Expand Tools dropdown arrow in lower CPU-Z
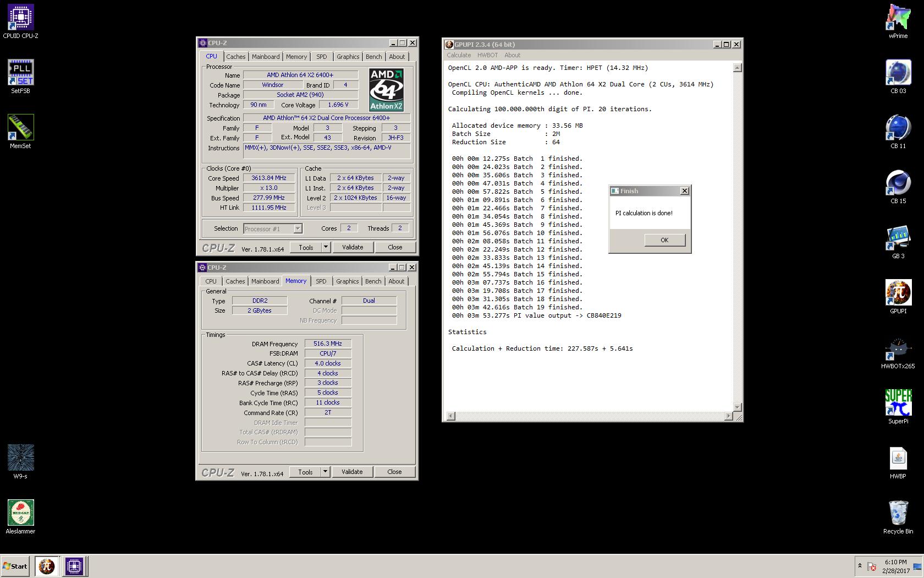This screenshot has width=924, height=578. (x=325, y=472)
